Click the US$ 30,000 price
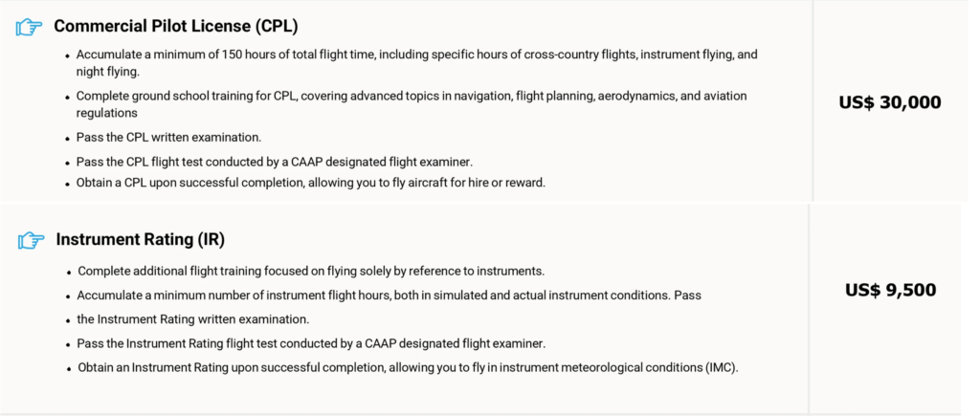The image size is (980, 416). tap(890, 102)
